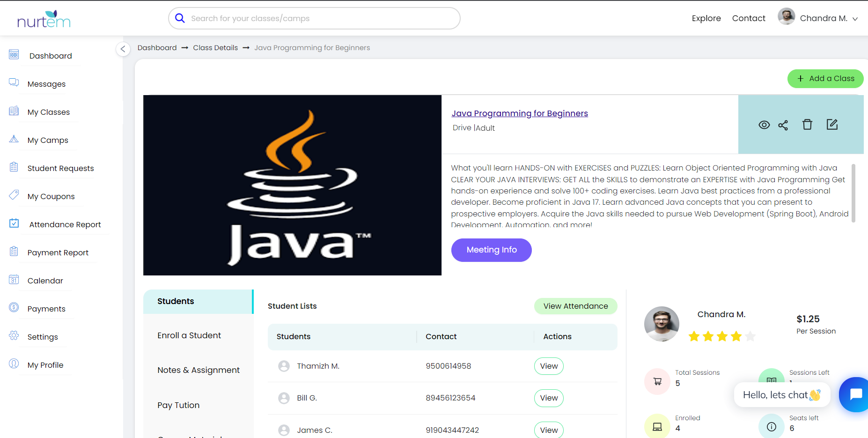
Task: Collapse the sidebar with chevron arrow
Action: [x=123, y=49]
